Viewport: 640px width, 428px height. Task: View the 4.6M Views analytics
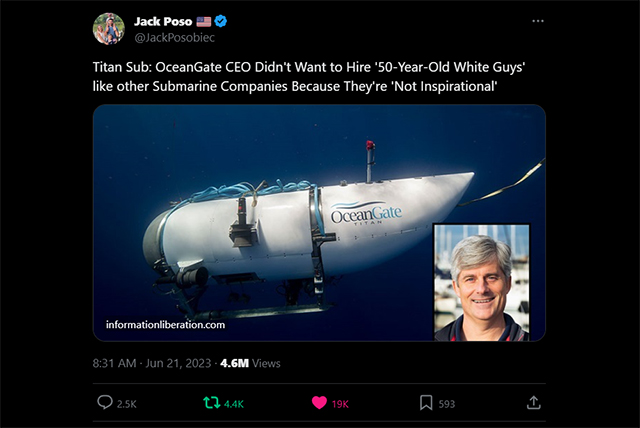pos(250,363)
